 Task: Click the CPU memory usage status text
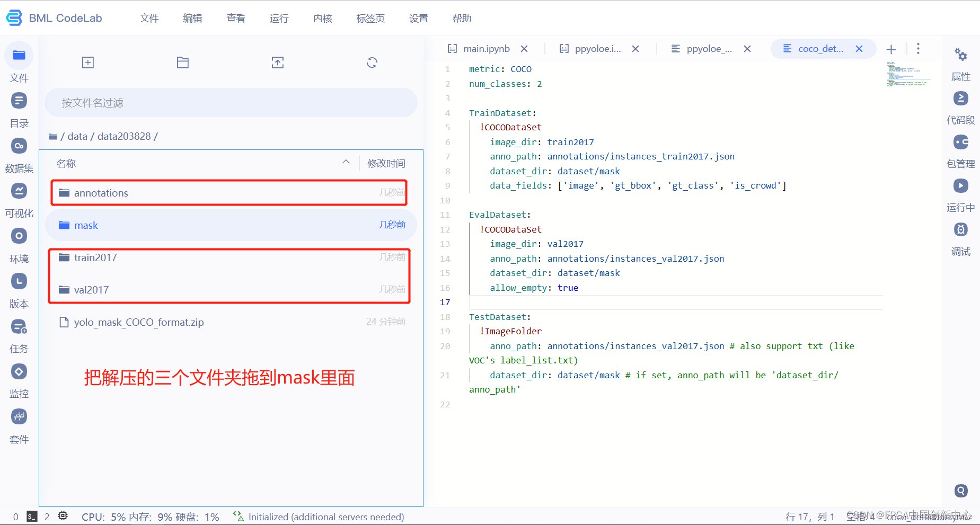[151, 517]
